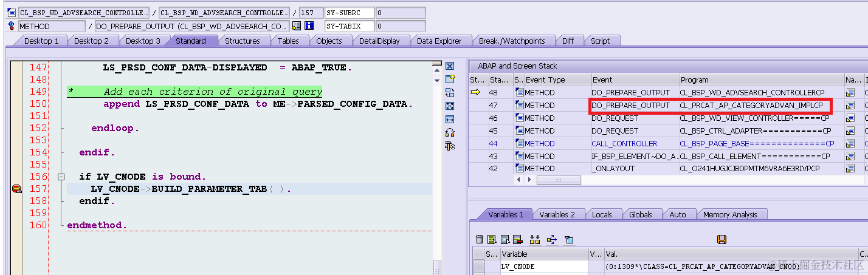Switch to the Desktop 1 tab
Screen dimensions: 868x275
[41, 41]
